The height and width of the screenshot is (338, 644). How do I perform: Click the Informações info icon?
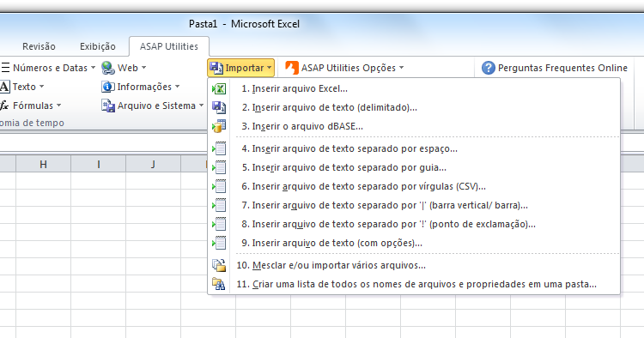(108, 87)
